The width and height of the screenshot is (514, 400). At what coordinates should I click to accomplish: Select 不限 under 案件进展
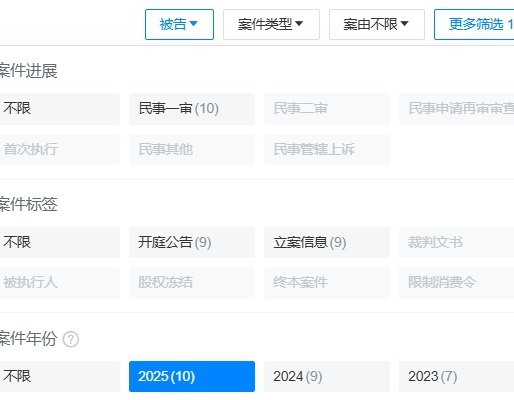[x=59, y=109]
